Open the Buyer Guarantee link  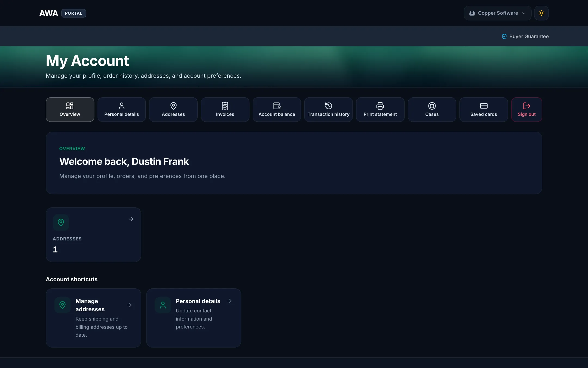[x=525, y=36]
